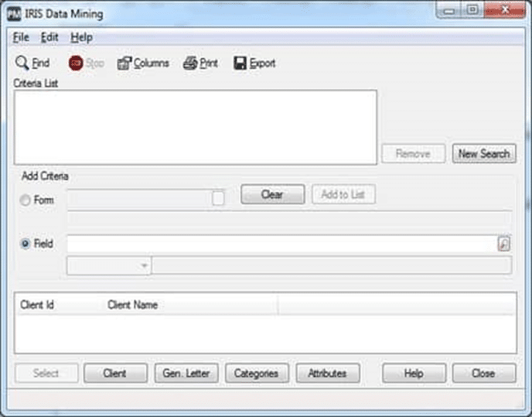
Task: Select the Field radio button
Action: [x=25, y=244]
